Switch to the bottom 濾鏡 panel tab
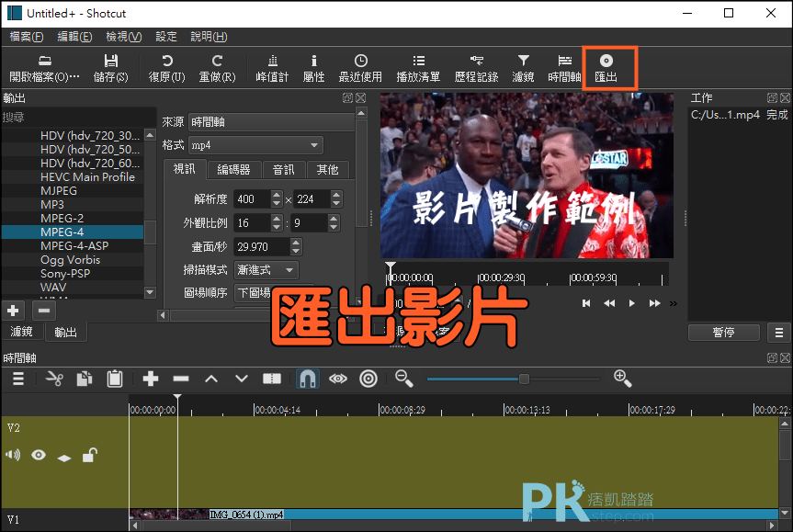The image size is (793, 532). (22, 332)
